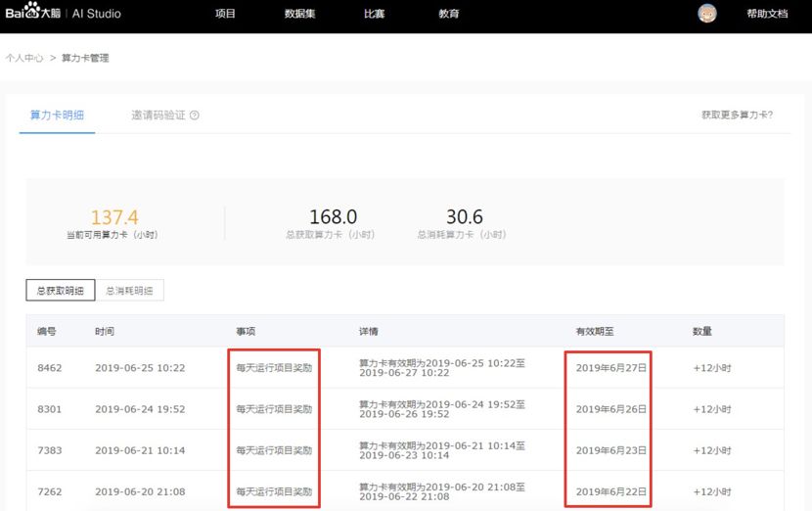Viewport: 812px width, 511px height.
Task: Click 每天运行项目奖励 in row 7383
Action: coord(275,450)
